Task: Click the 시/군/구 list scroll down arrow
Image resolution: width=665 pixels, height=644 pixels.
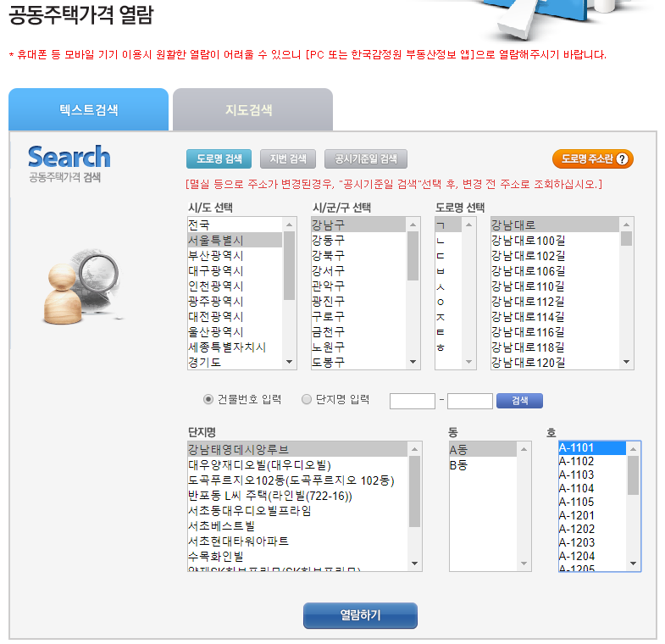Action: tap(413, 362)
